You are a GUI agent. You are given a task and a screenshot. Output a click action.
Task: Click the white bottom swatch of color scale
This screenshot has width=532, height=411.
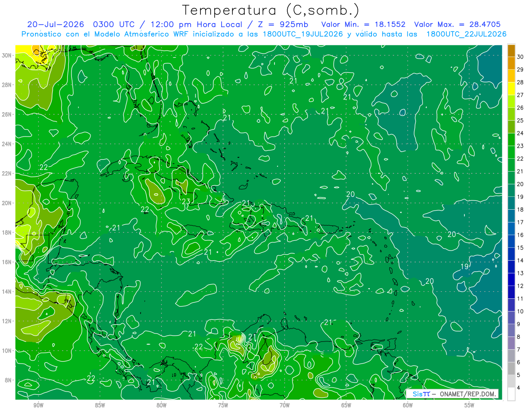pyautogui.click(x=511, y=394)
